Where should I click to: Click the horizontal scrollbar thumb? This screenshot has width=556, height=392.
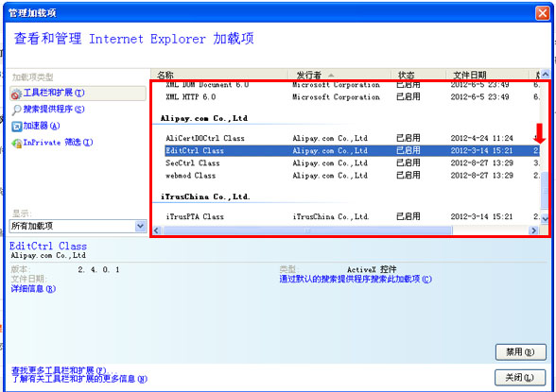(307, 230)
